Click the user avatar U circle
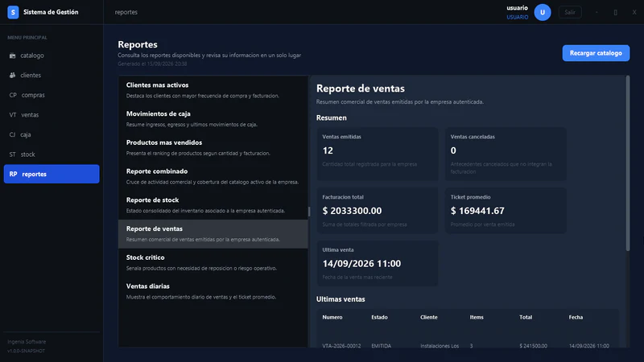This screenshot has height=362, width=644. click(542, 12)
